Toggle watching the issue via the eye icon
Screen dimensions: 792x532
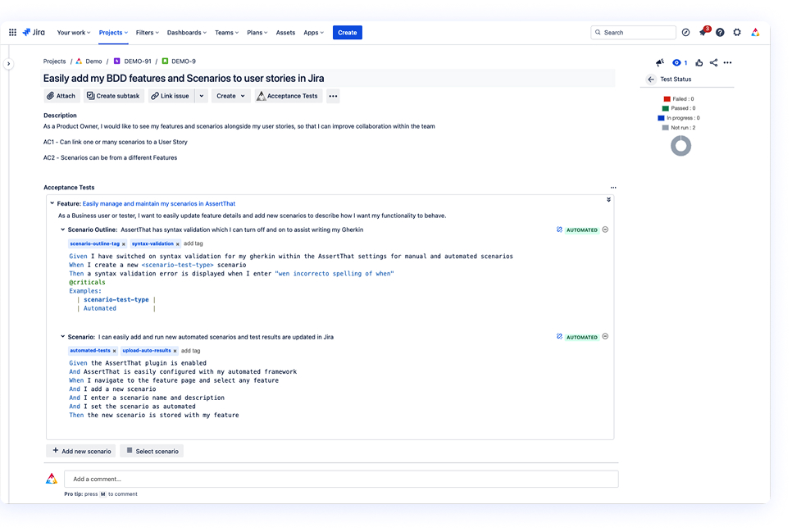click(x=676, y=62)
